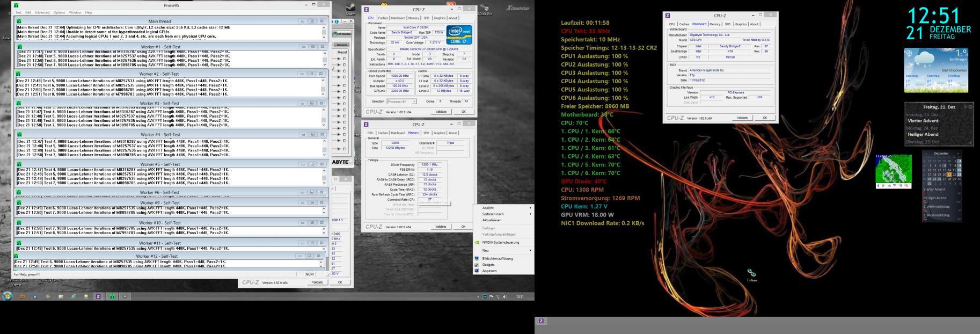Click the Bad Brückenau weather gadget
This screenshot has height=334, width=980.
click(936, 70)
